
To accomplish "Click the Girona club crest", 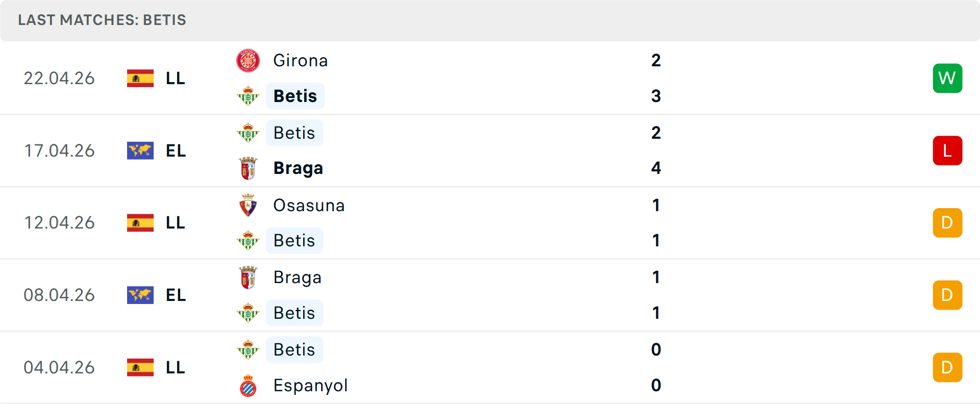I will (248, 61).
